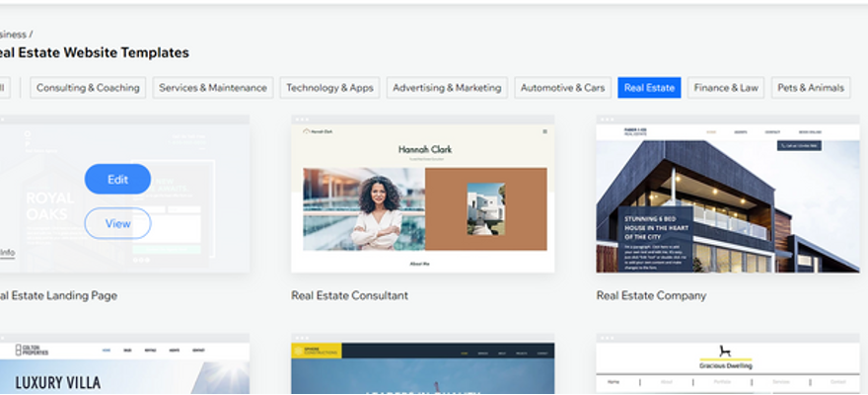
Task: Click the hamburger menu in Hannah Clark preview
Action: pyautogui.click(x=544, y=131)
